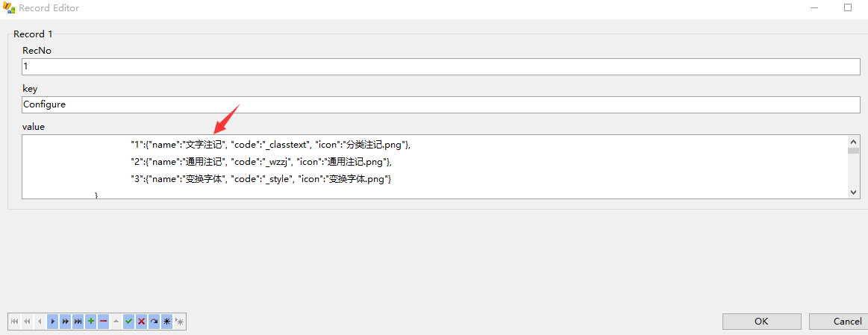Screen dimensions: 868x335
Task: Click the grayed edit record triangle
Action: coord(116,321)
